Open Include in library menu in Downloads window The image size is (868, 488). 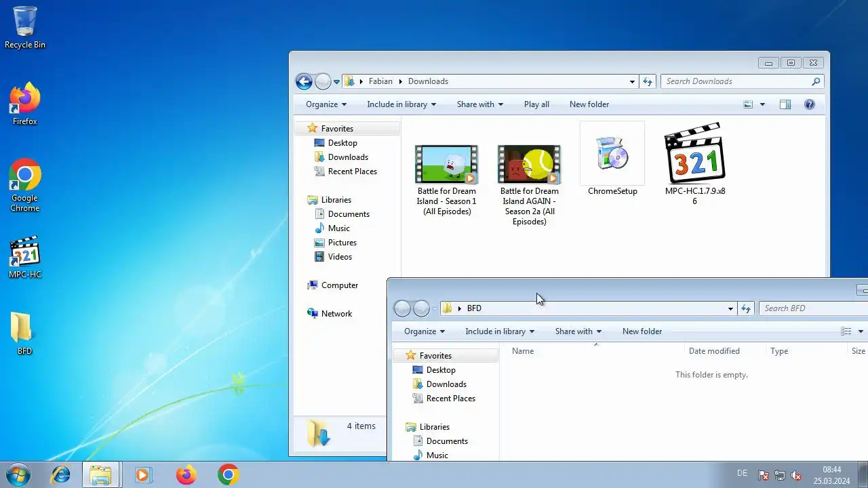[401, 104]
